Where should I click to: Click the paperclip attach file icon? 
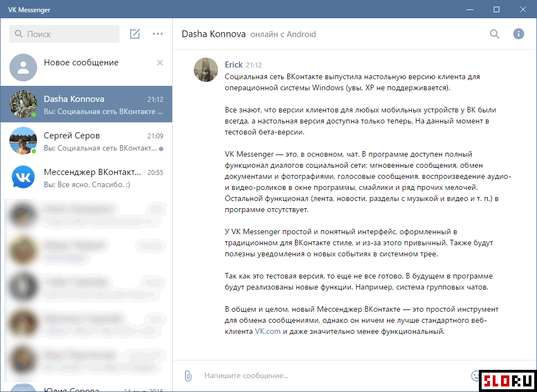[187, 375]
